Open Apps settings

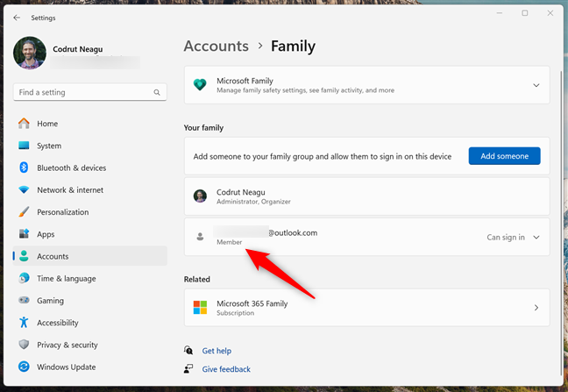89,234
